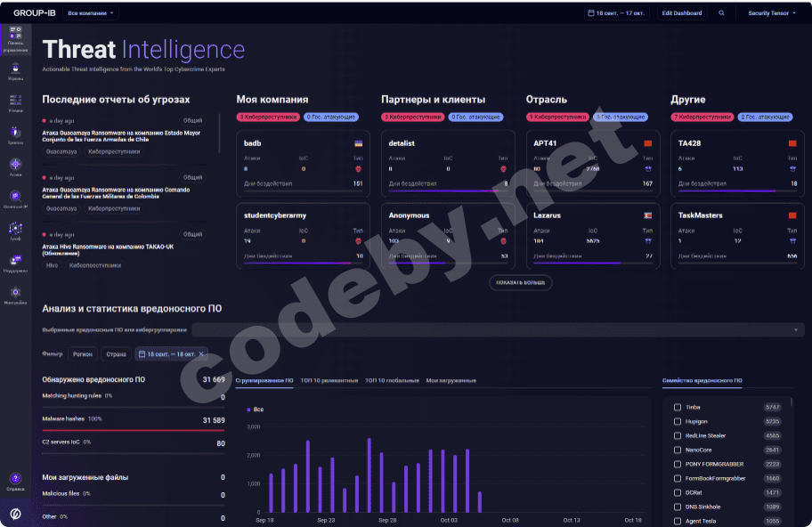812x527 pixels.
Task: Check the RedLine Stealer checkbox
Action: 678,436
